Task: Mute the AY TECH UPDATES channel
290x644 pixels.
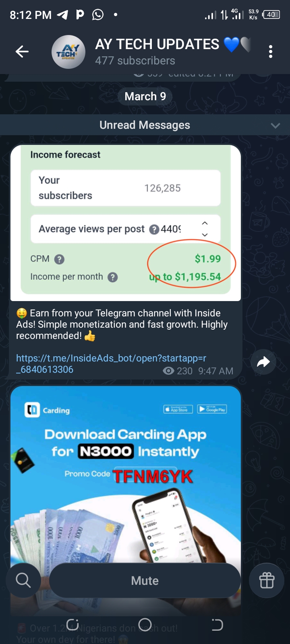Action: pyautogui.click(x=145, y=580)
